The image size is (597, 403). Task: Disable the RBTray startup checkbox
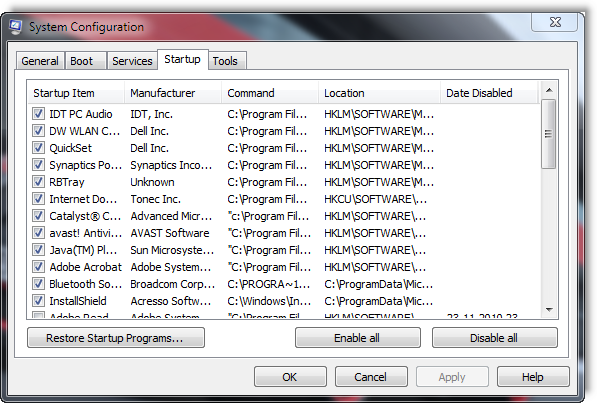tap(38, 181)
